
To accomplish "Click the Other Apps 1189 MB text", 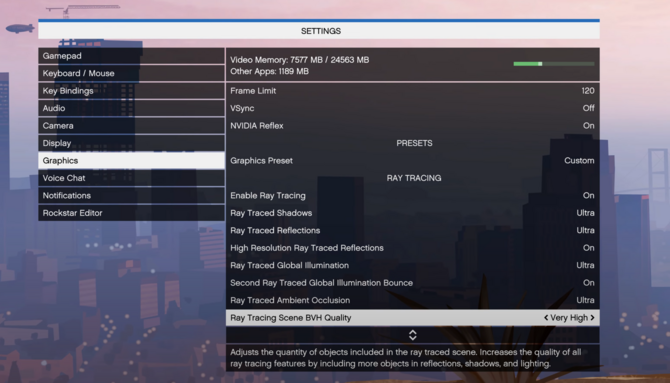I will [269, 71].
